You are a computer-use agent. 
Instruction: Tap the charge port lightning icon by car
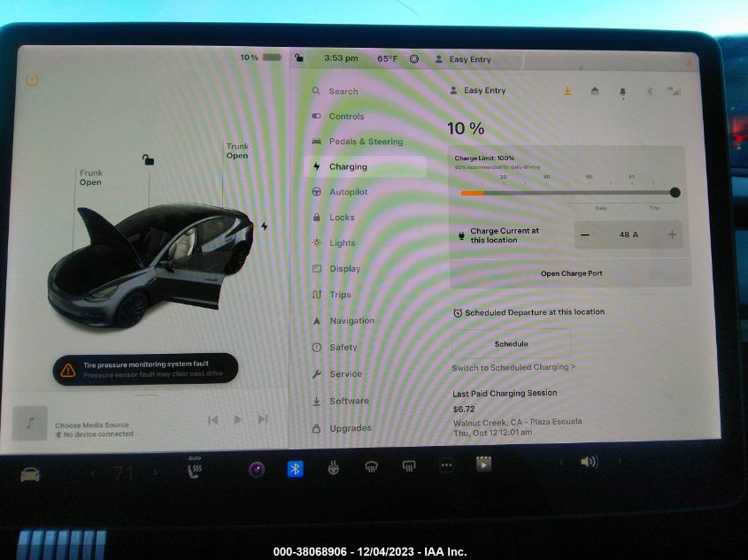[265, 226]
